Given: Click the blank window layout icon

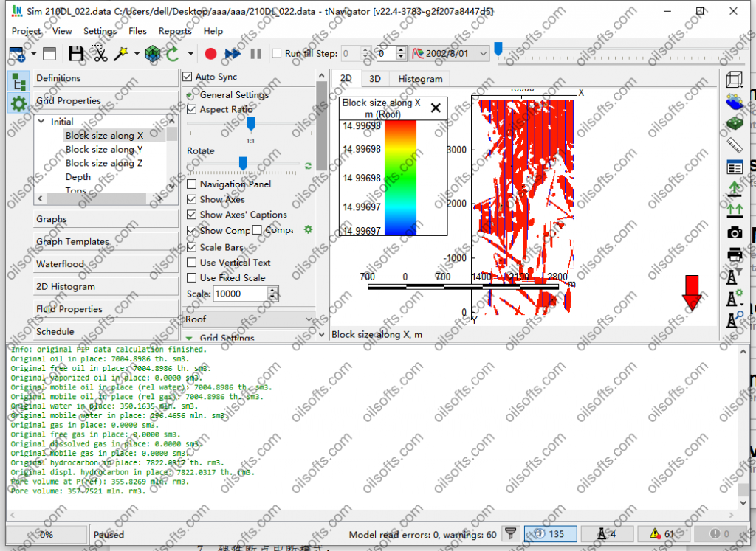Looking at the screenshot, I should 49,54.
